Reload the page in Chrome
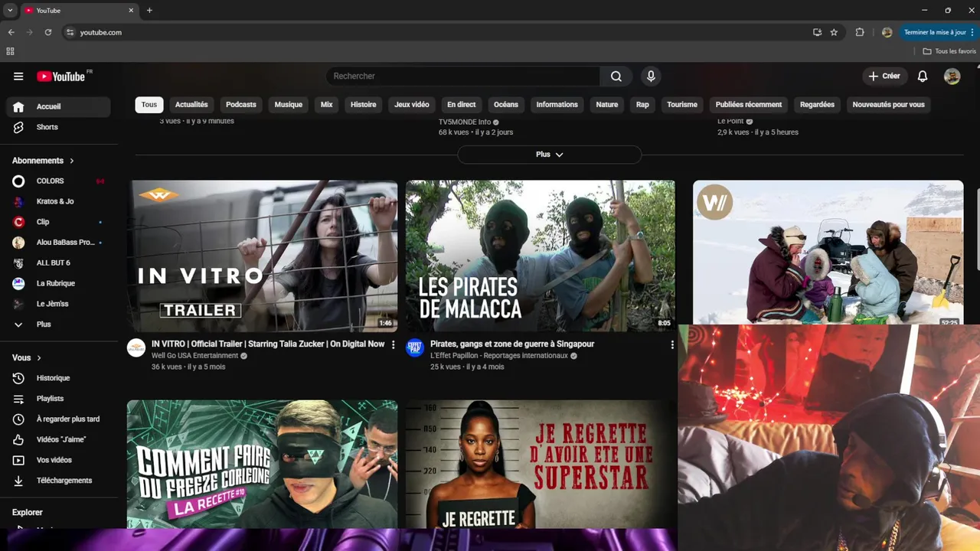Screen dimensions: 980x551 [x=48, y=32]
